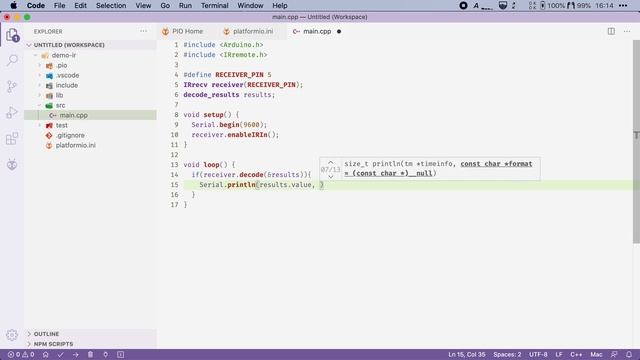Close main.cpp tab via unsaved dot
Screen dimensions: 640x360
pyautogui.click(x=339, y=31)
